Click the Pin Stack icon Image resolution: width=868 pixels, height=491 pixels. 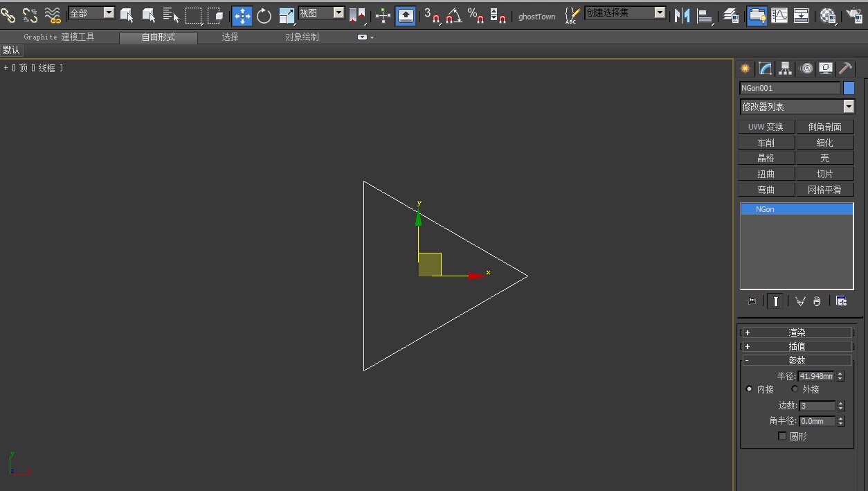(x=751, y=301)
